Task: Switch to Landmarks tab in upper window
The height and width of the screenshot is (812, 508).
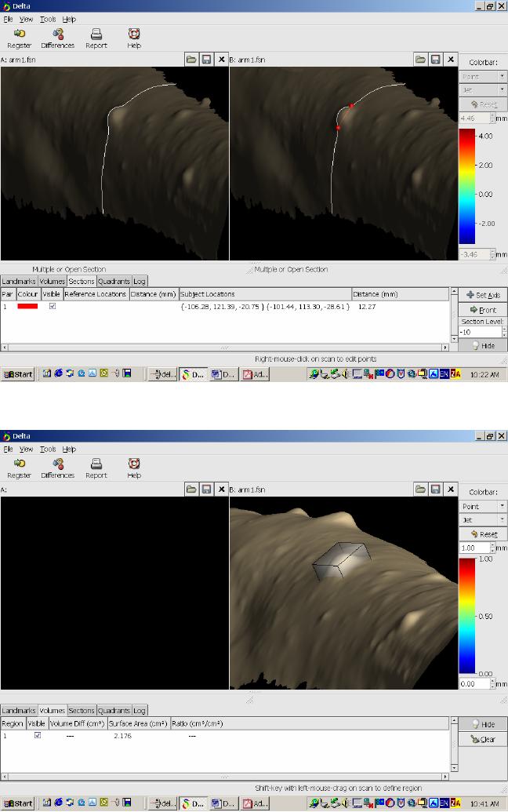Action: [19, 281]
